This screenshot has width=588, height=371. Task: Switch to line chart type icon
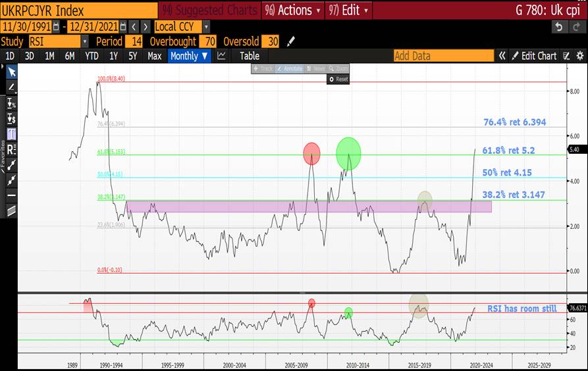222,56
